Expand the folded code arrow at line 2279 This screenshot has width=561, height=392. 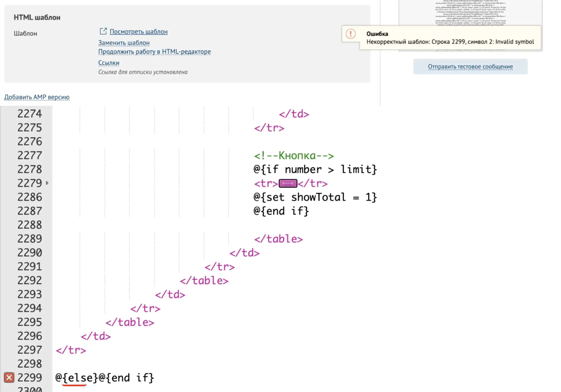click(x=47, y=183)
